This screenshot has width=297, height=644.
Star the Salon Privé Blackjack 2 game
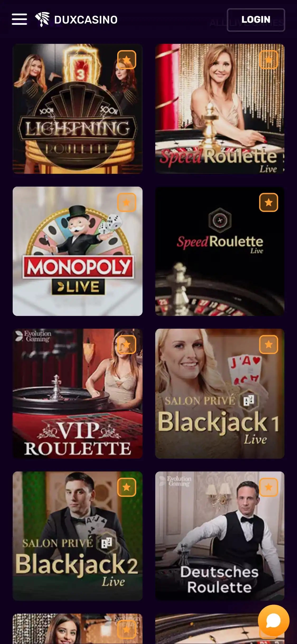[x=126, y=487]
